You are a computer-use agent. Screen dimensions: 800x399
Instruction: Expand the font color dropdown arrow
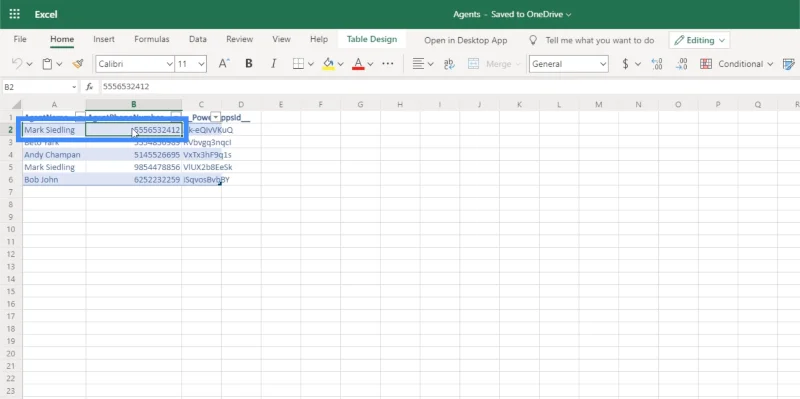[x=370, y=64]
